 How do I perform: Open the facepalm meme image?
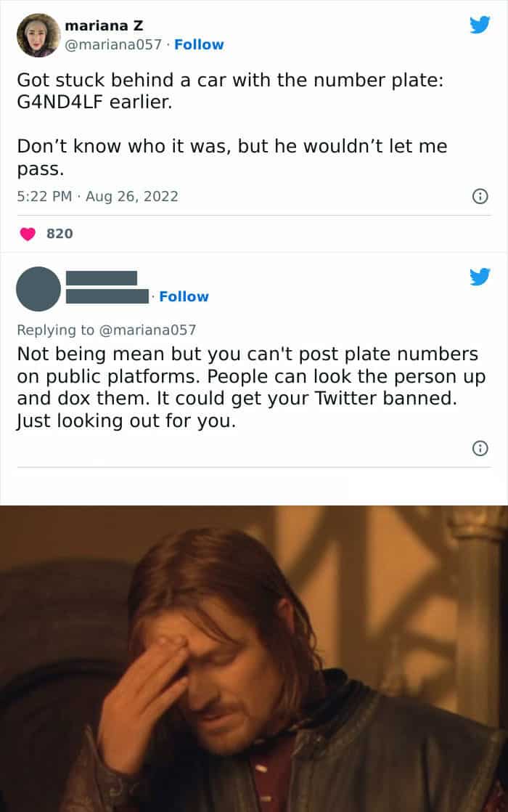pyautogui.click(x=254, y=658)
